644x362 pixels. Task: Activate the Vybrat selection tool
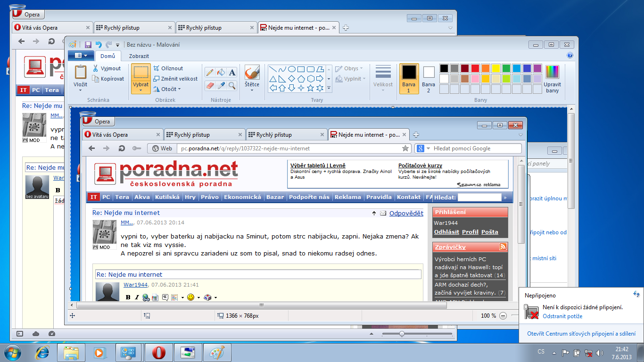click(141, 72)
